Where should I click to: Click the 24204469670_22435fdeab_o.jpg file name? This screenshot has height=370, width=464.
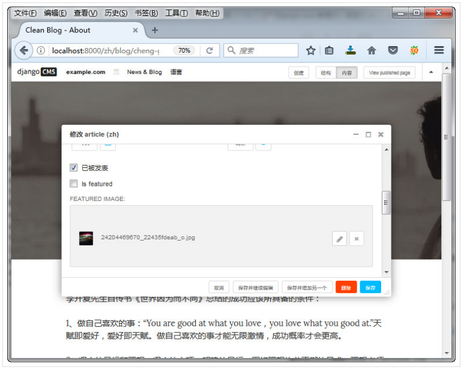click(148, 237)
